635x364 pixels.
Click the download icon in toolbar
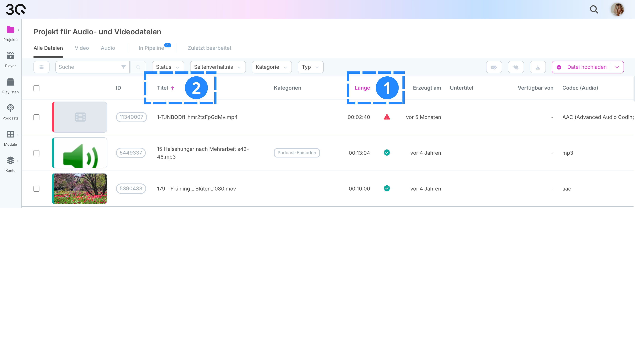pyautogui.click(x=538, y=67)
